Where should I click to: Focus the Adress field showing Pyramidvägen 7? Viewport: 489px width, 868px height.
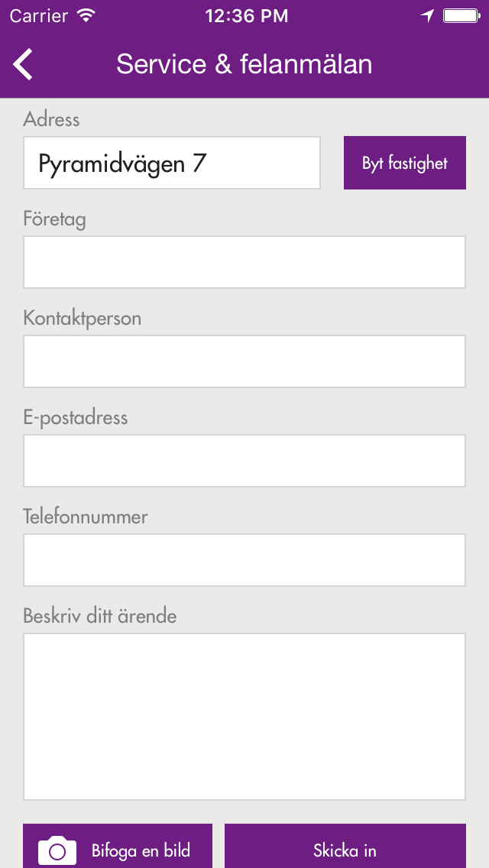[x=172, y=163]
